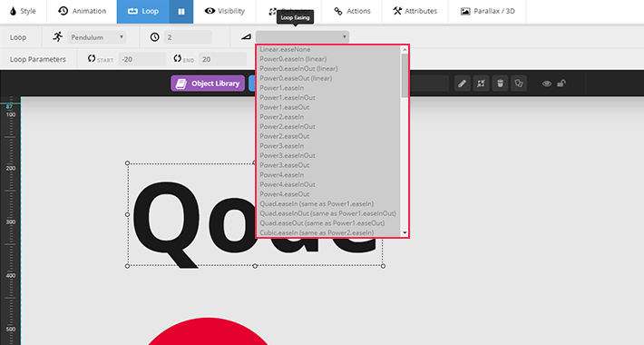This screenshot has height=345, width=644.
Task: Click the trash delete layer icon
Action: pos(500,84)
